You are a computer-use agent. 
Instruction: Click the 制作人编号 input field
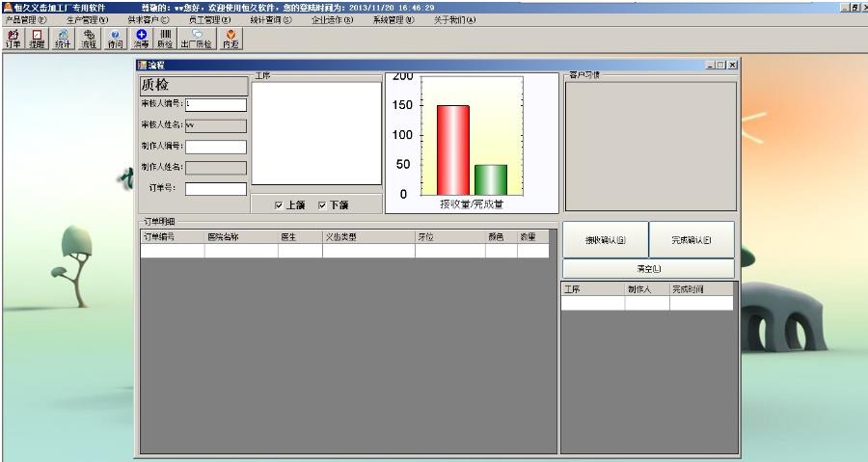[x=215, y=147]
